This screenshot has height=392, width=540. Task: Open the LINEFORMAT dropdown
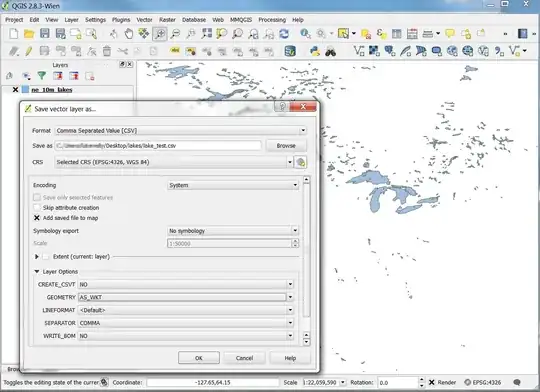coord(186,310)
